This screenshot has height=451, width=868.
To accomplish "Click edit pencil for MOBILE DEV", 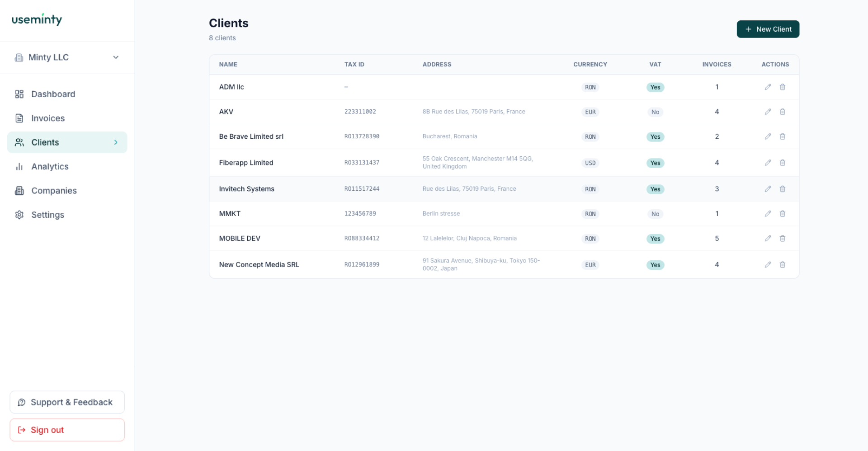I will coord(768,239).
